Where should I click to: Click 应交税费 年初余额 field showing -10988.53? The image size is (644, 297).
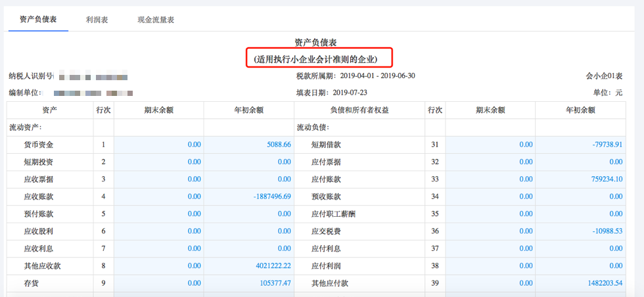(x=580, y=231)
